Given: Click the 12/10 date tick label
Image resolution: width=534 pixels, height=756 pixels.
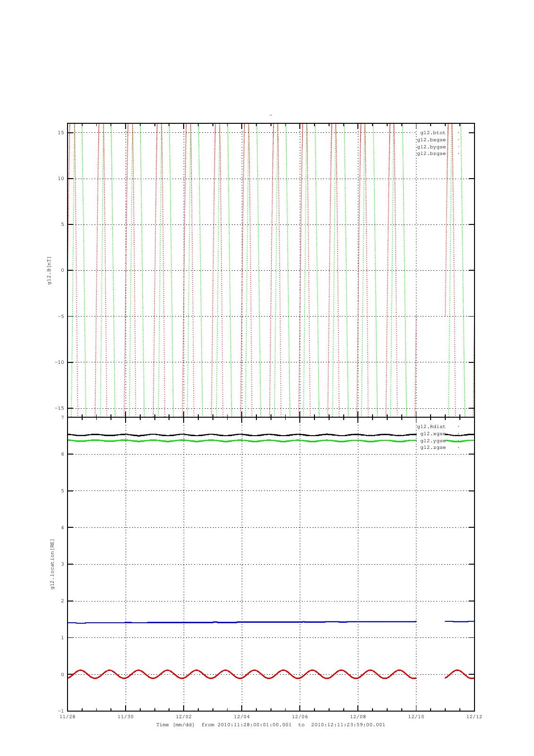Looking at the screenshot, I should pyautogui.click(x=416, y=717).
